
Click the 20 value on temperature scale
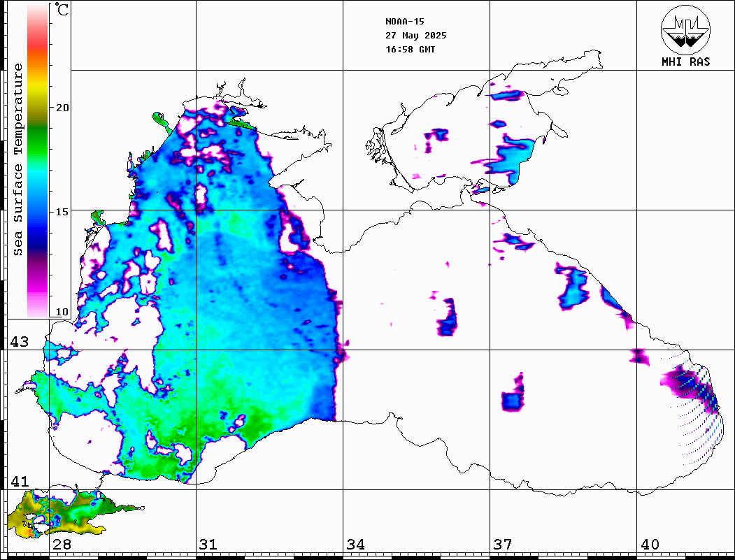(62, 108)
